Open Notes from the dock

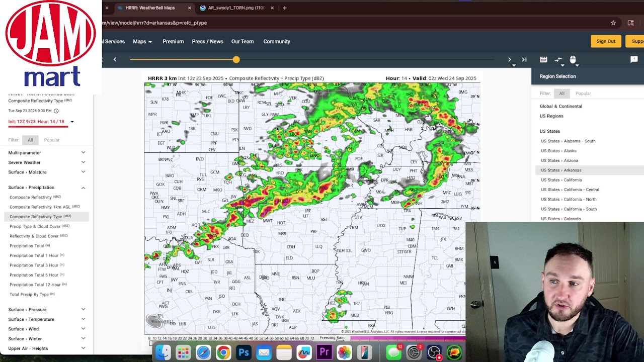point(284,352)
